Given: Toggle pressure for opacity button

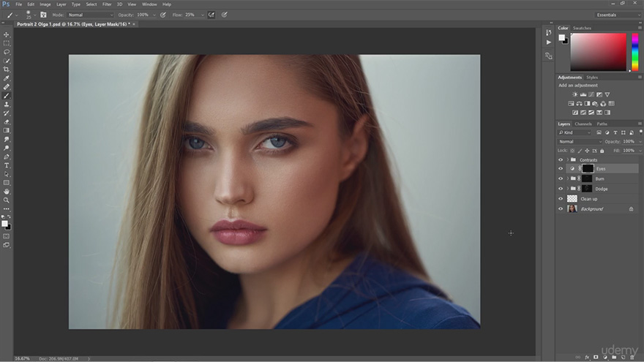Looking at the screenshot, I should (x=163, y=15).
